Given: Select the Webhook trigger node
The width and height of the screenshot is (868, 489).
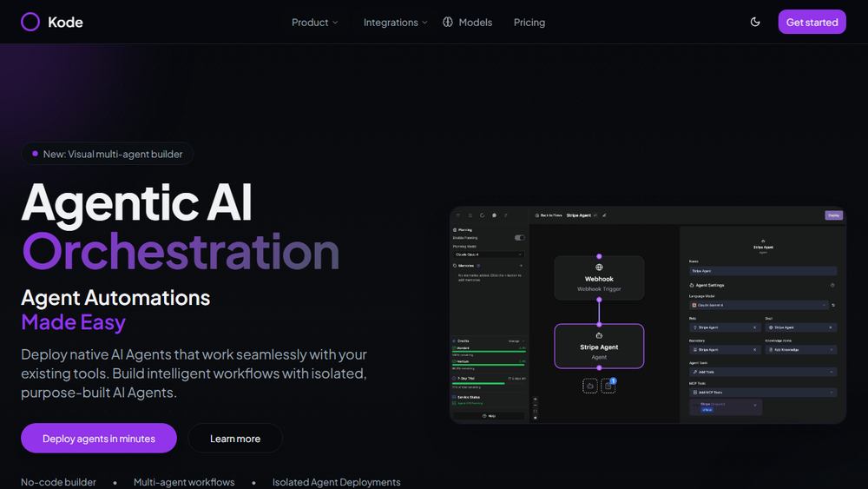Looking at the screenshot, I should tap(599, 278).
